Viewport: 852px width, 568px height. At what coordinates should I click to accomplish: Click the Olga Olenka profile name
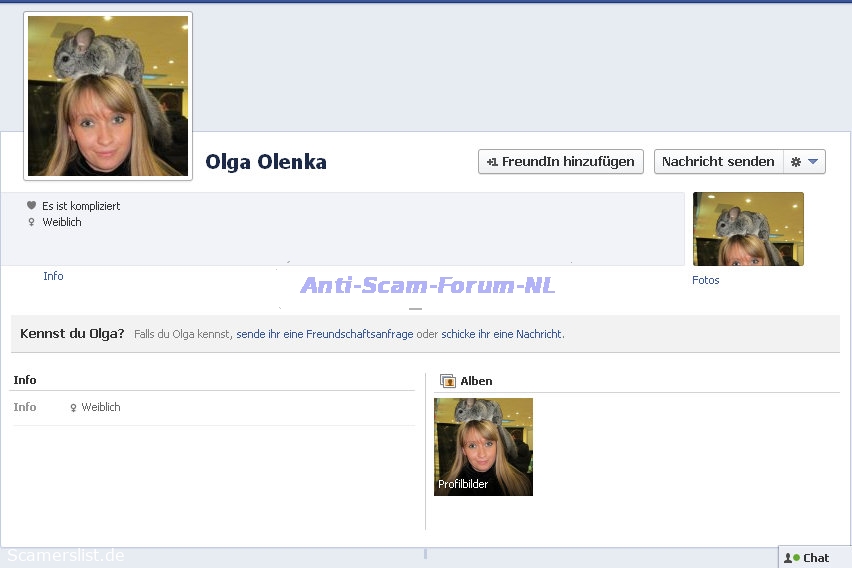pos(266,162)
